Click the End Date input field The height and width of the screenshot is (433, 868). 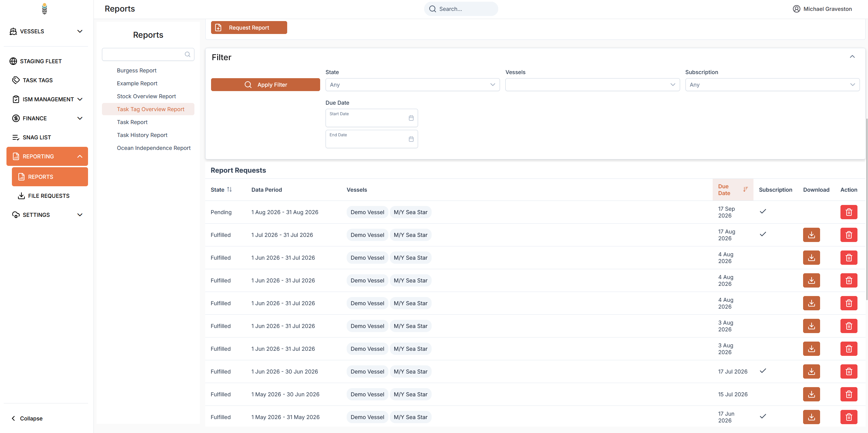click(372, 139)
